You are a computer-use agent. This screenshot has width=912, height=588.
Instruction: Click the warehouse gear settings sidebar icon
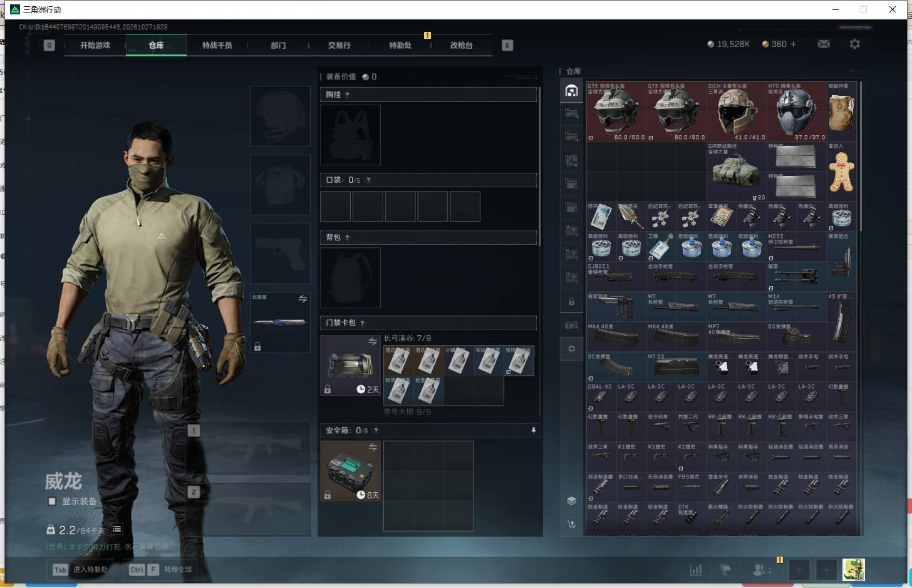click(571, 348)
